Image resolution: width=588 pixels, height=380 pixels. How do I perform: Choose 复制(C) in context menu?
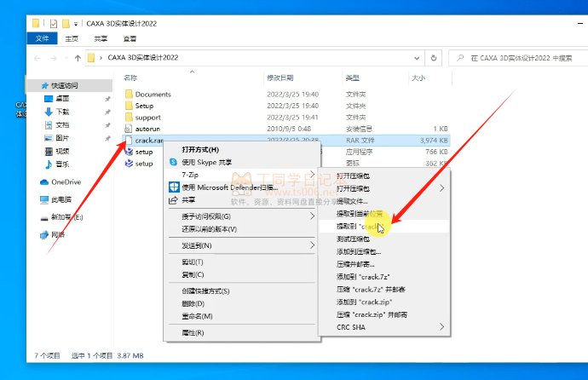point(242,274)
